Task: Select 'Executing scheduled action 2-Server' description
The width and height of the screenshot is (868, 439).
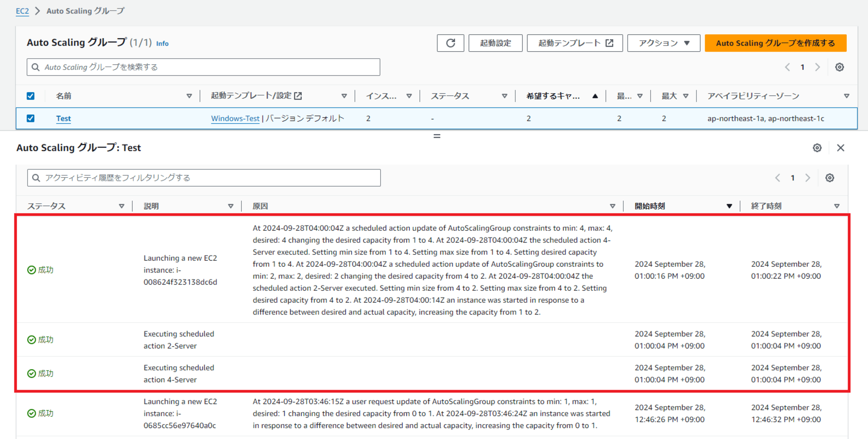Action: click(179, 340)
